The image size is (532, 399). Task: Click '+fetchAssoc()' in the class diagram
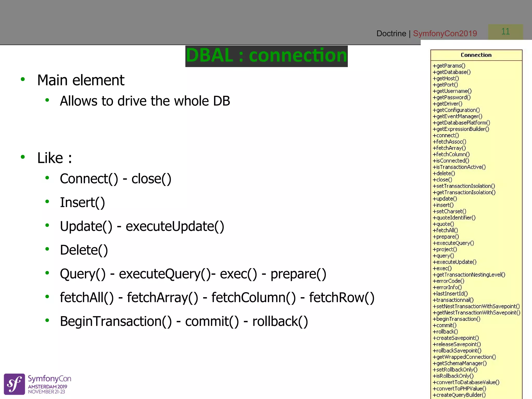[x=450, y=142]
